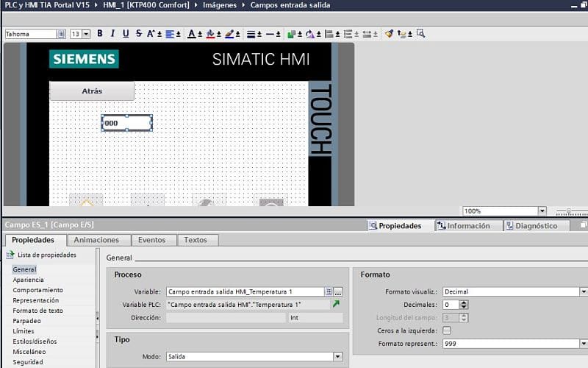588x368 pixels.
Task: Click the Variable input field
Action: point(245,291)
